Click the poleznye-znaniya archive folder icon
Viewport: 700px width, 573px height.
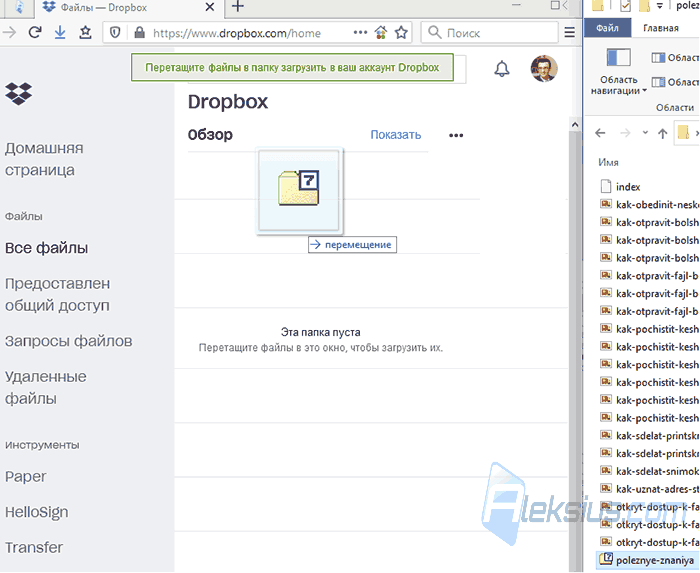(x=606, y=559)
